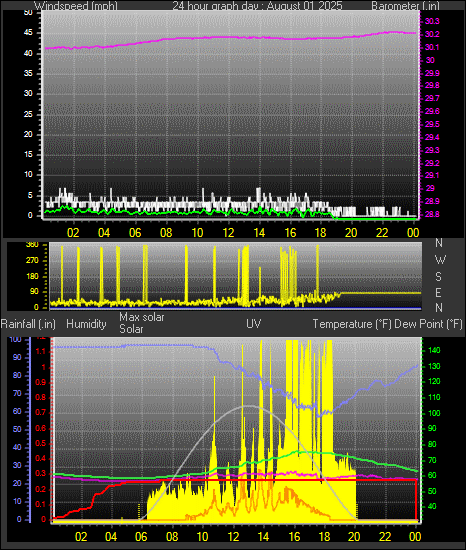Viewport: 466px width, 550px height.
Task: Click the 'Dew Point (°F)' legend label
Action: point(428,324)
